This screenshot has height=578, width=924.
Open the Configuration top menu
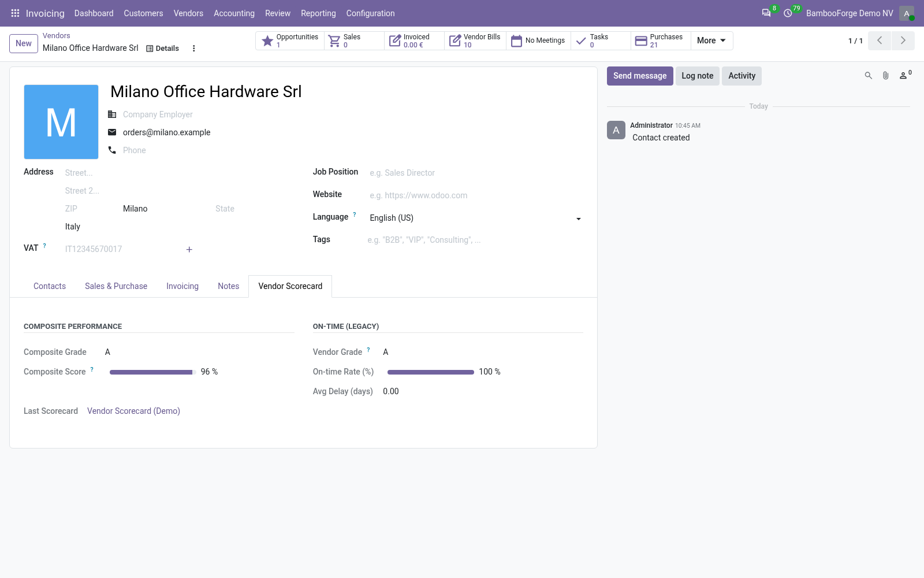(x=370, y=13)
